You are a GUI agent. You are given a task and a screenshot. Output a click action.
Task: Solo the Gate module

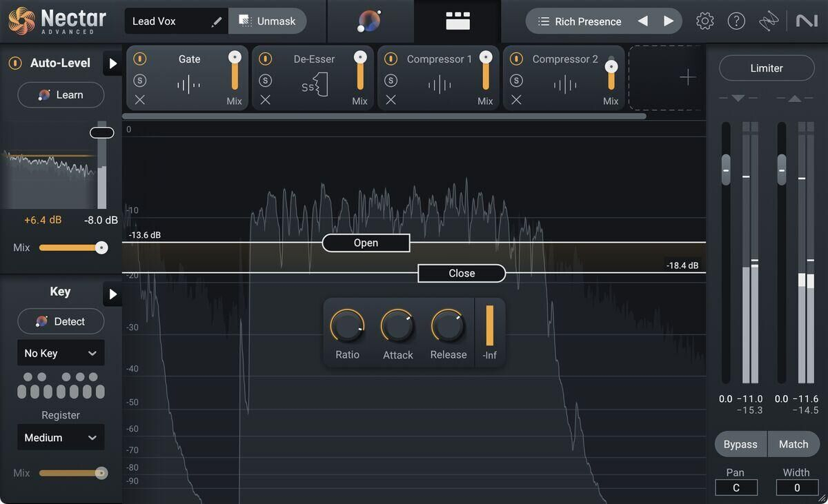(x=140, y=81)
